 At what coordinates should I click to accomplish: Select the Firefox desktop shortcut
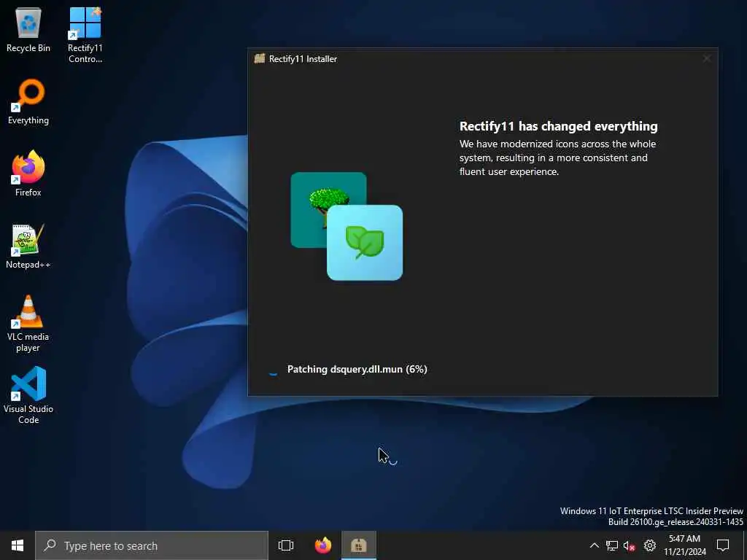[28, 174]
